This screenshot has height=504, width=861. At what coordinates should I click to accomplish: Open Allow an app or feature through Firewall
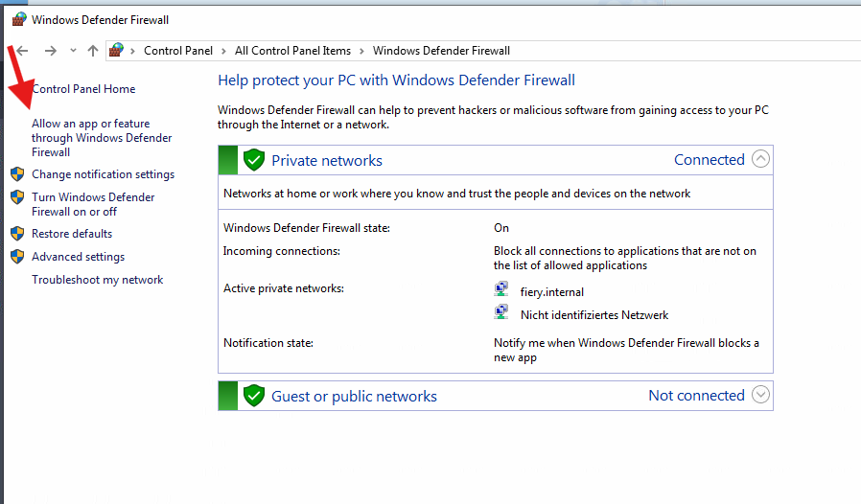click(102, 138)
